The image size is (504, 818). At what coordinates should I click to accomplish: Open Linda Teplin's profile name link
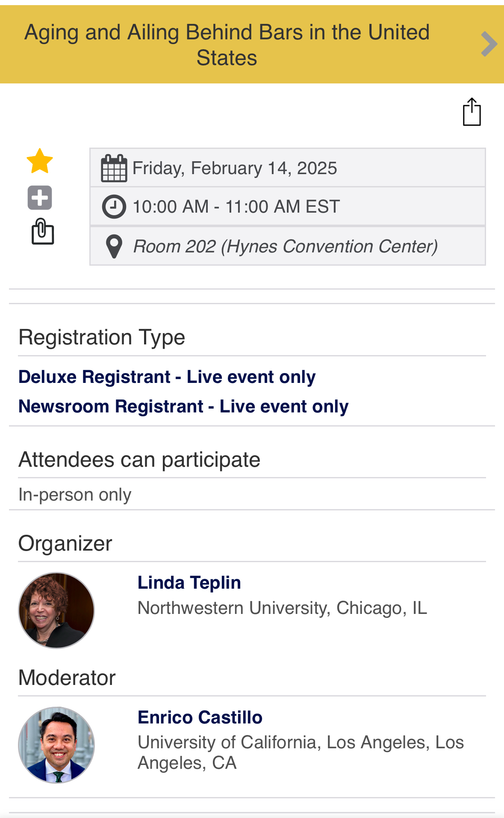[189, 583]
